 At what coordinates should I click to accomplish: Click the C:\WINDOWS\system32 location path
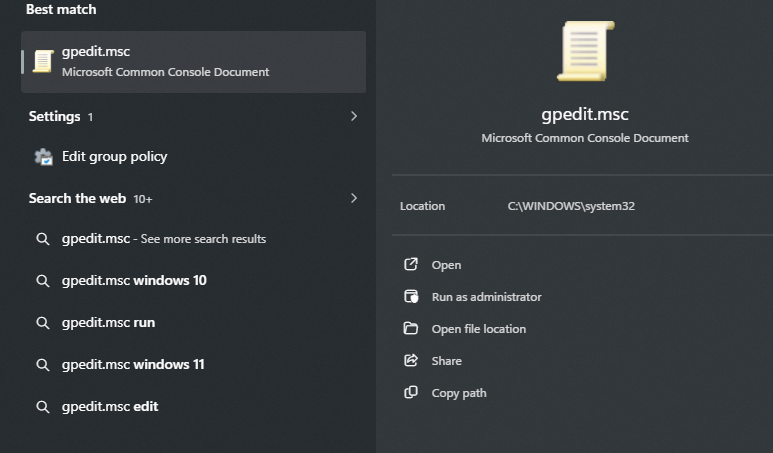pyautogui.click(x=571, y=206)
